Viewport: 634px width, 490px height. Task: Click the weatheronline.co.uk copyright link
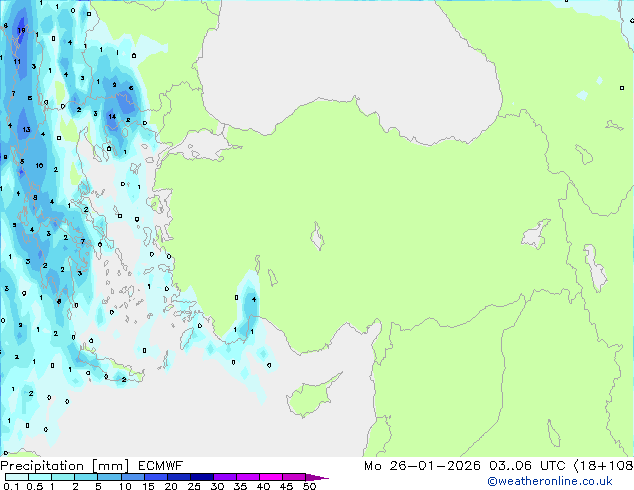(550, 481)
